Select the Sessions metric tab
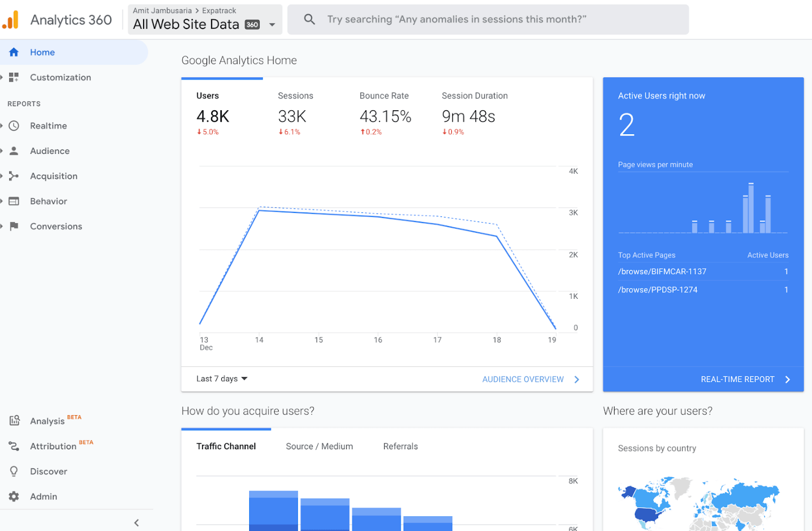 click(x=296, y=112)
